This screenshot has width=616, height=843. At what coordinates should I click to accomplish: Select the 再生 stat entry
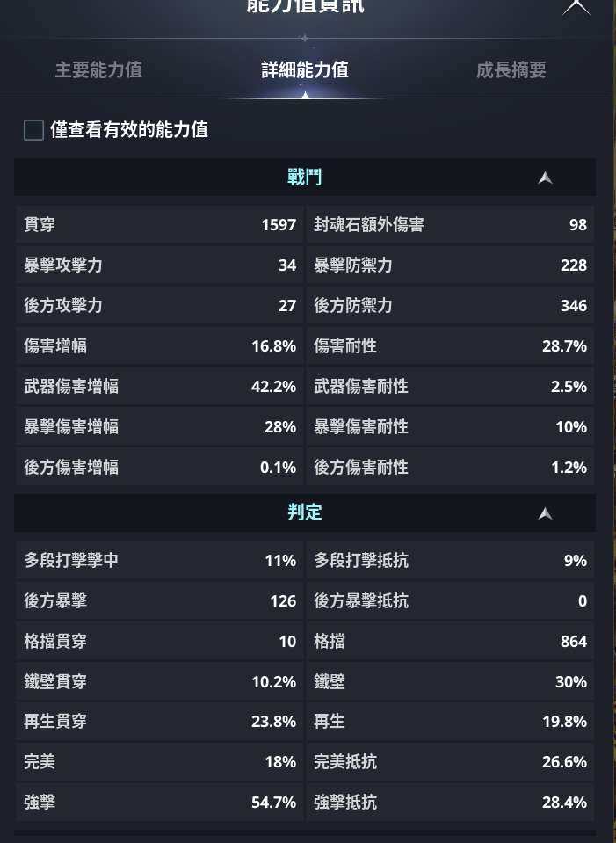point(450,723)
